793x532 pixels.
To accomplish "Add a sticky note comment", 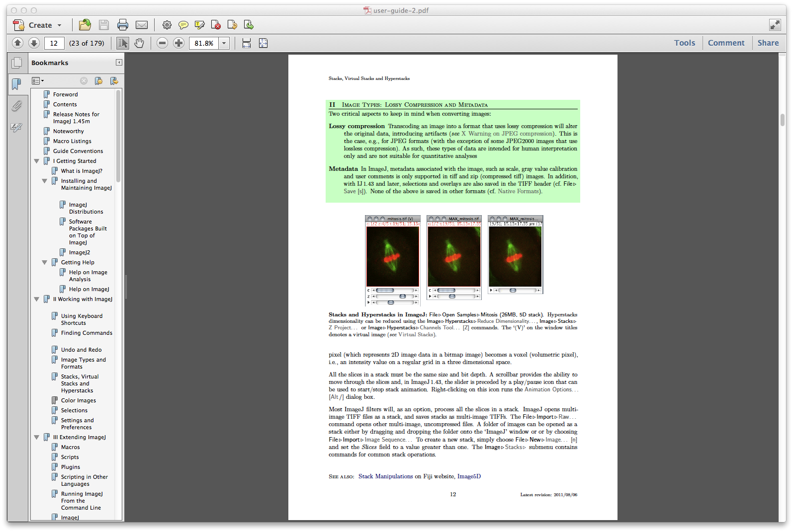I will (x=183, y=25).
